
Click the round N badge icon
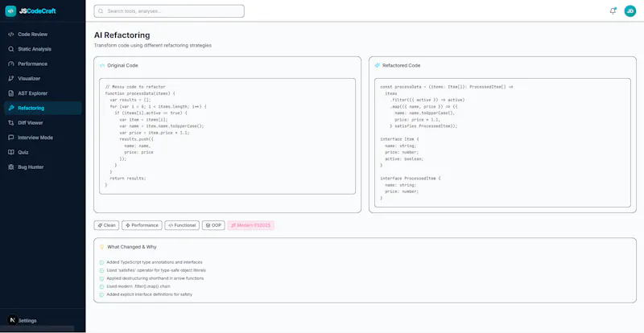pyautogui.click(x=13, y=320)
